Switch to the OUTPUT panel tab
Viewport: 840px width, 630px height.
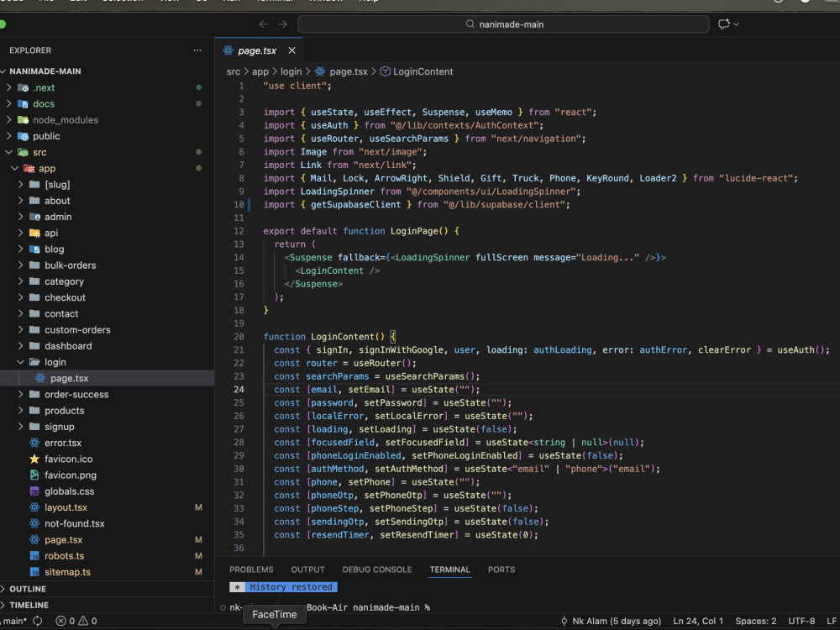[x=307, y=570]
